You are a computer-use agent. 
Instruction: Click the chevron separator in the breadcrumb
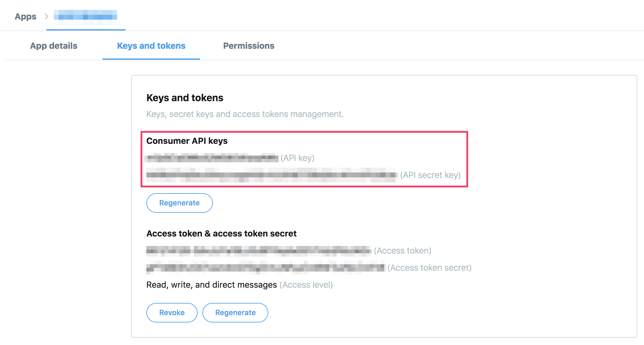(x=46, y=16)
